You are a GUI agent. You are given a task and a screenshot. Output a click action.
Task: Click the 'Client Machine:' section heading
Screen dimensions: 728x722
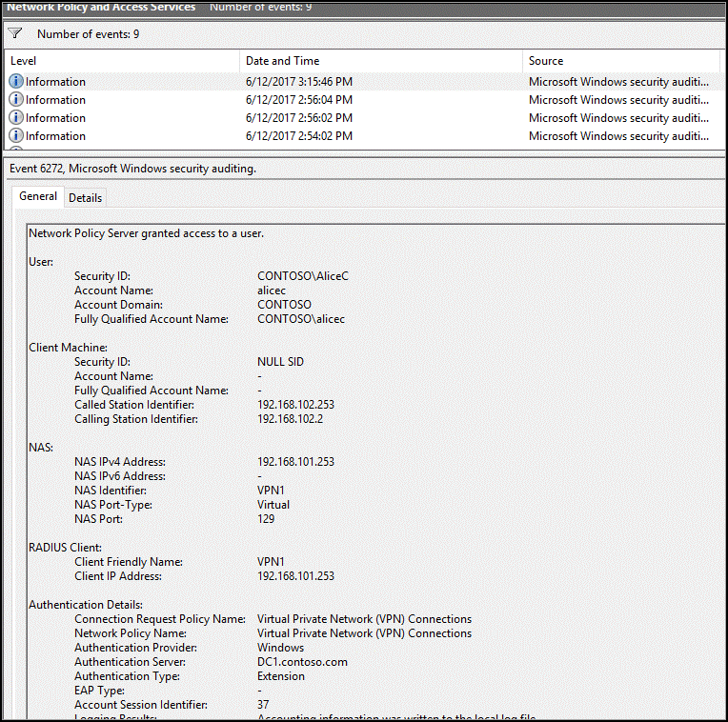pos(69,348)
